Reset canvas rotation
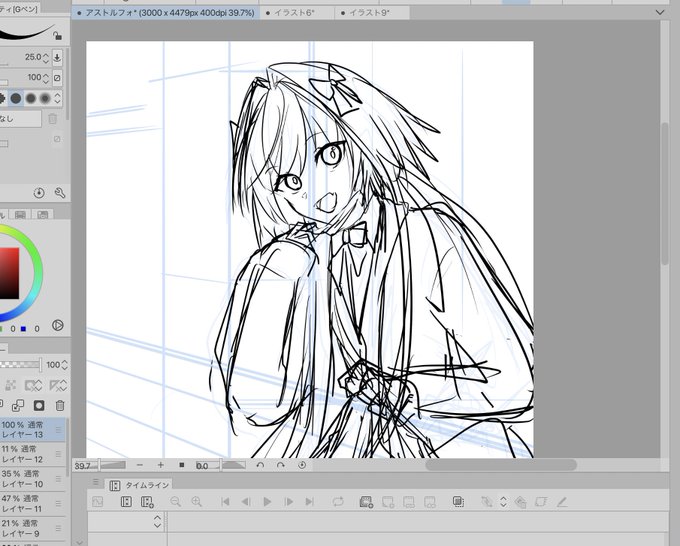The image size is (680, 546). pyautogui.click(x=302, y=465)
